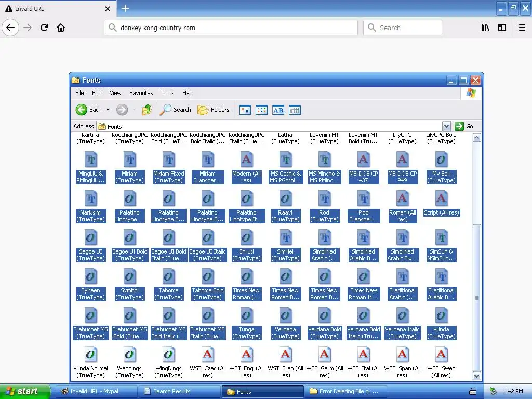
Task: Select the Verdana (TrueType) font icon
Action: coord(285,315)
